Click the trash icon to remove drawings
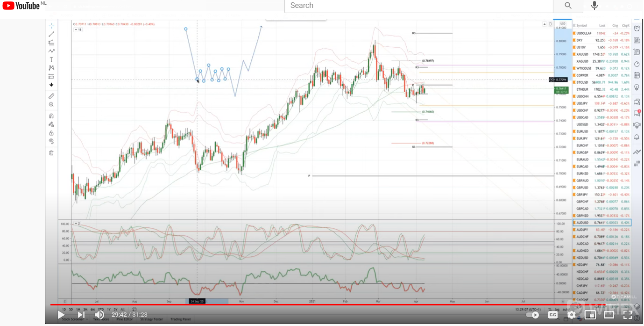Image resolution: width=644 pixels, height=326 pixels. coord(51,153)
